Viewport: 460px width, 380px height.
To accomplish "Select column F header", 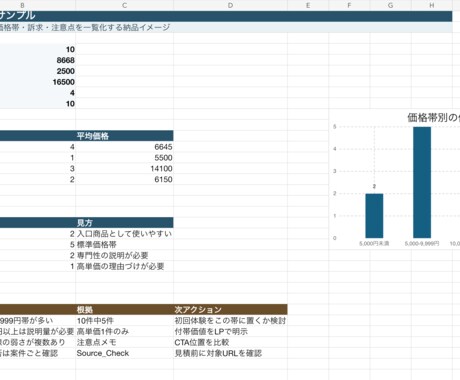I will tap(349, 5).
